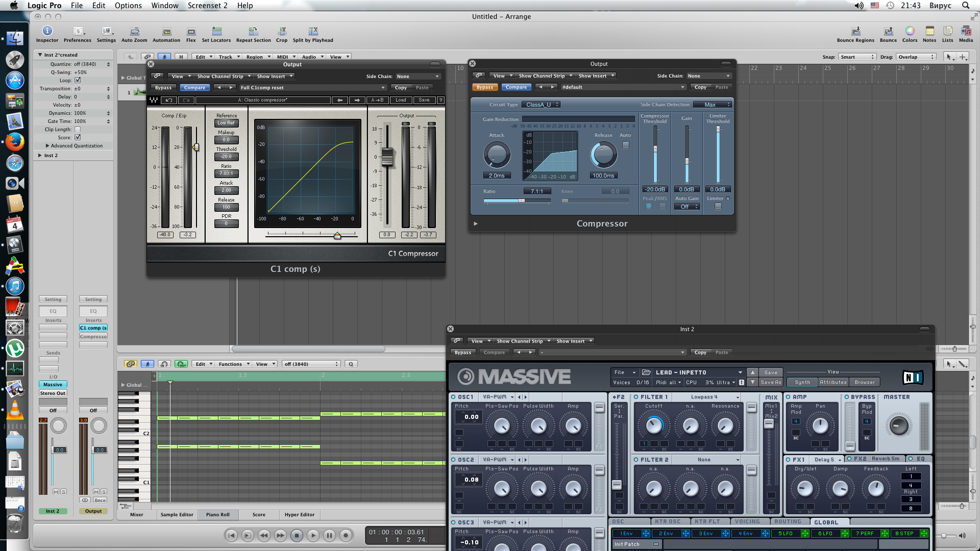Toggle the Loop checkbox in Inspector
The height and width of the screenshot is (551, 980).
78,80
